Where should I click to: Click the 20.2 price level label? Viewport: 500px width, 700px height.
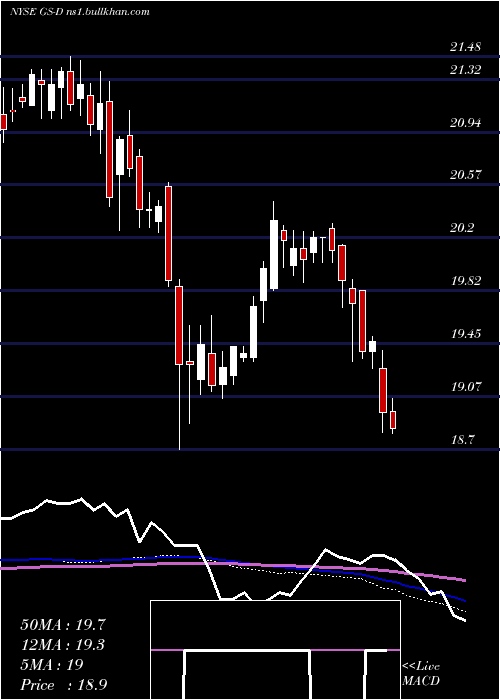click(462, 228)
